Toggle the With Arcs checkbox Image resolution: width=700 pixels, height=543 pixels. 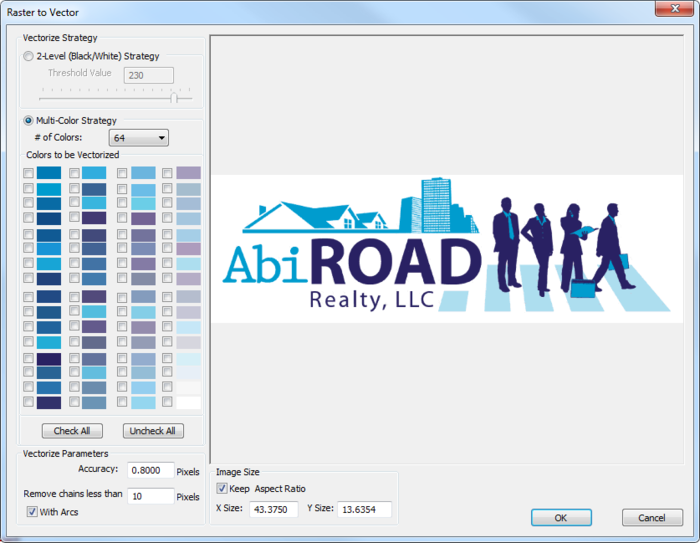[x=32, y=512]
